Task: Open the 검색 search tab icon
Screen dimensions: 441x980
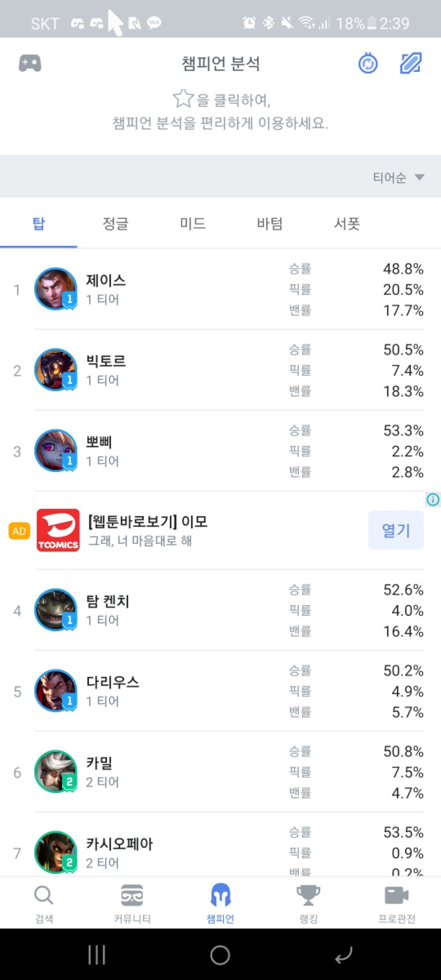Action: click(44, 897)
